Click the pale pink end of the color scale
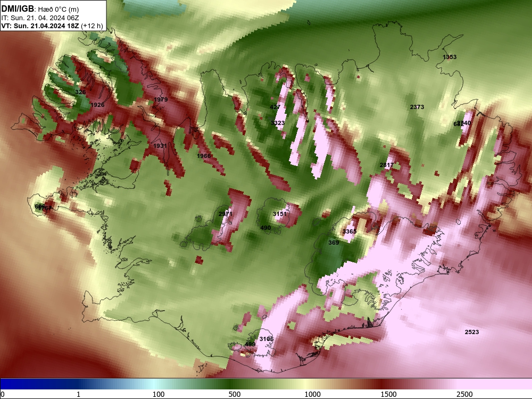This screenshot has width=532, height=399. [495, 384]
